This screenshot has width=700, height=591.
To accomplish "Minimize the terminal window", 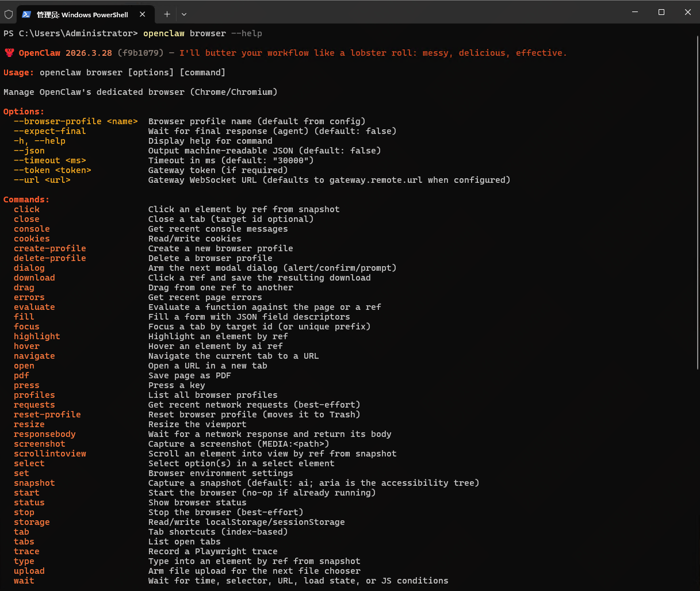I will click(x=635, y=12).
